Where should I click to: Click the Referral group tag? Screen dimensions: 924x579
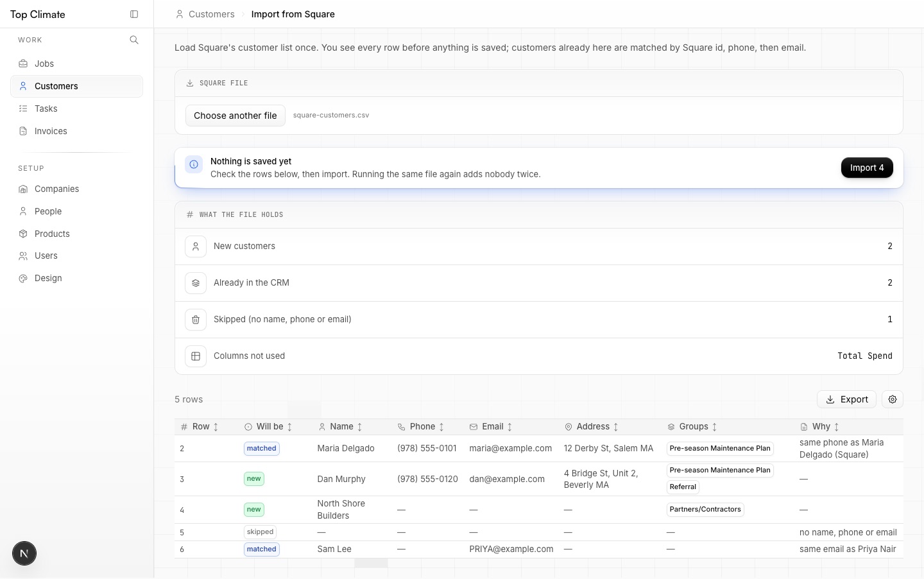683,487
